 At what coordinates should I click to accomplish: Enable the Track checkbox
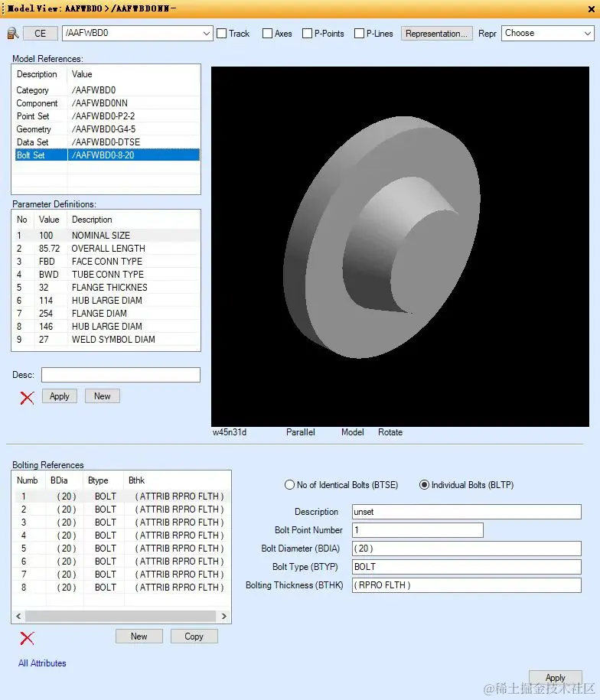pyautogui.click(x=222, y=34)
